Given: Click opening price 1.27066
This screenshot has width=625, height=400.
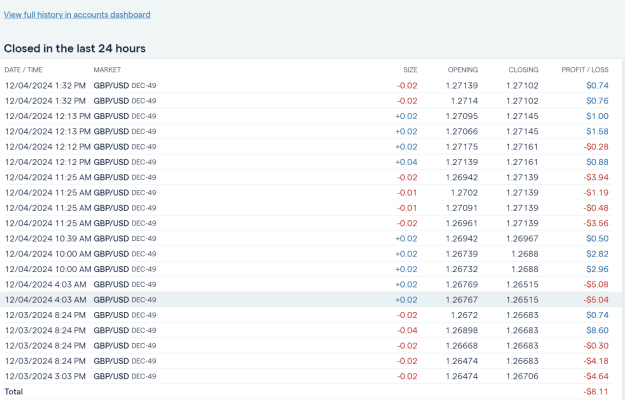Looking at the screenshot, I should (x=462, y=131).
